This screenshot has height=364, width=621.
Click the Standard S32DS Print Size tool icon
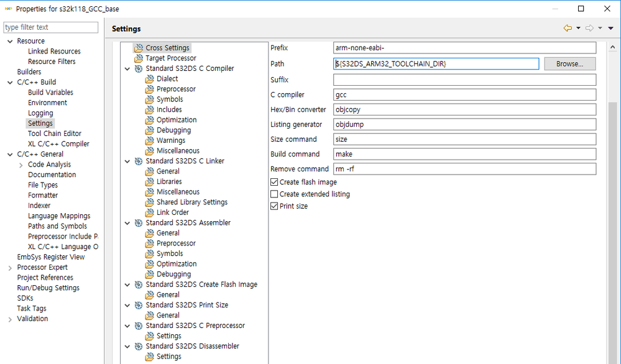(139, 305)
